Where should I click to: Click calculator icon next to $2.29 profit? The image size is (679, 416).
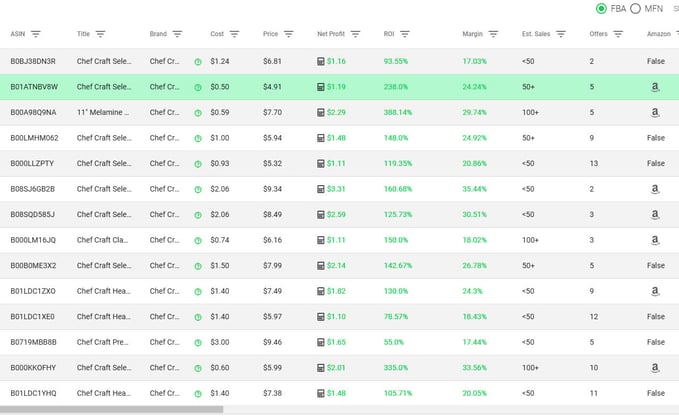321,113
